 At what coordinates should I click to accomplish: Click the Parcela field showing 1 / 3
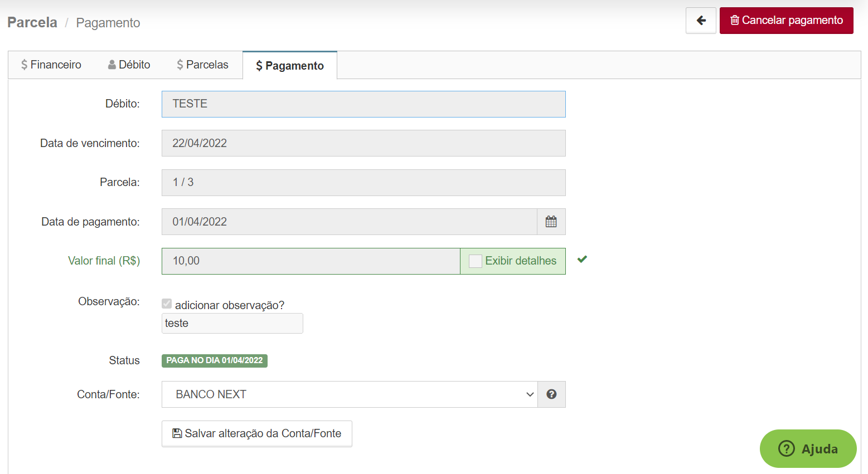(x=363, y=183)
